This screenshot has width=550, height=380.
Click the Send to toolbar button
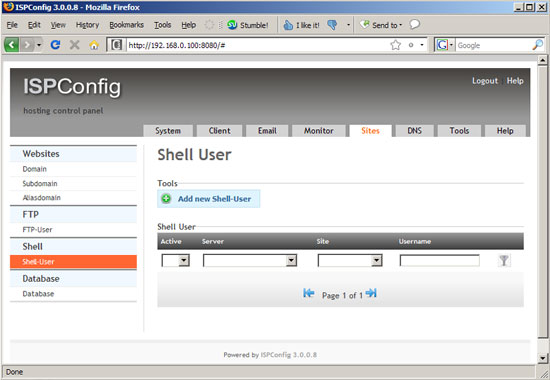point(381,25)
